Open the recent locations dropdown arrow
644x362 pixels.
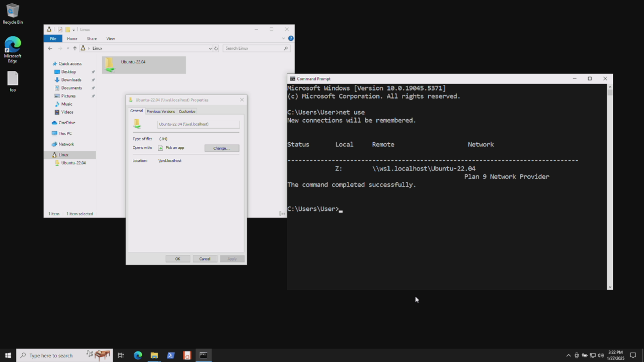click(68, 48)
